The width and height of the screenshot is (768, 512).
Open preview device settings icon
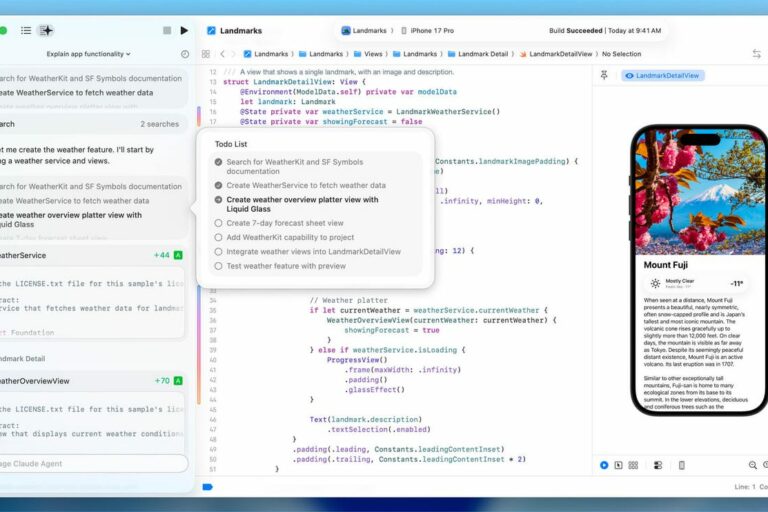click(x=658, y=465)
